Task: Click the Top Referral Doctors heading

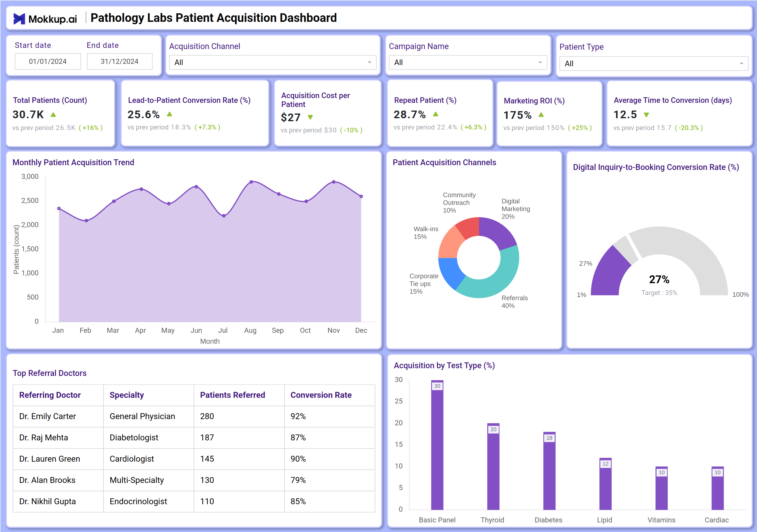Action: [49, 373]
